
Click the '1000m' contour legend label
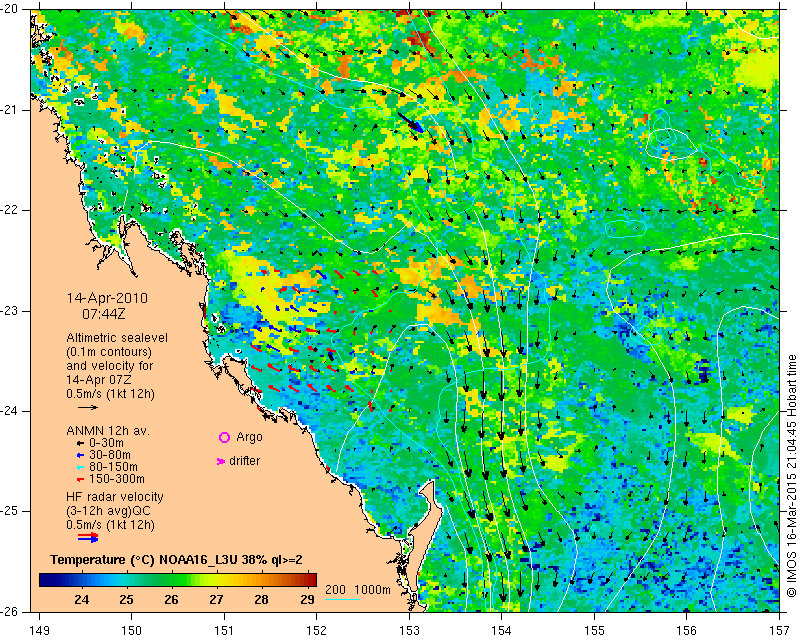(x=372, y=589)
